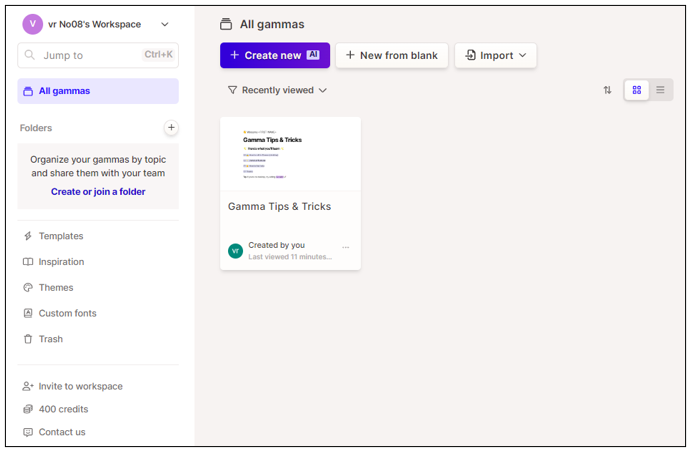Click New from blank button
Viewport: 691px width, 452px height.
392,55
